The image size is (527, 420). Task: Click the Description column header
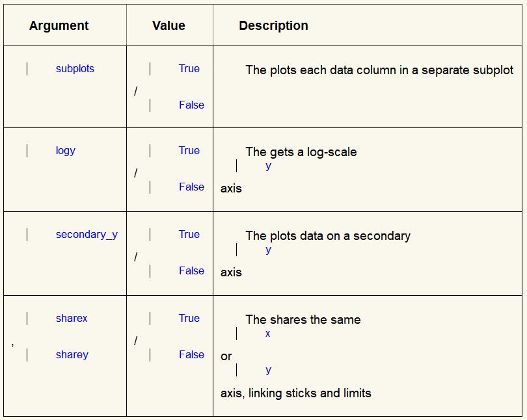pyautogui.click(x=273, y=26)
